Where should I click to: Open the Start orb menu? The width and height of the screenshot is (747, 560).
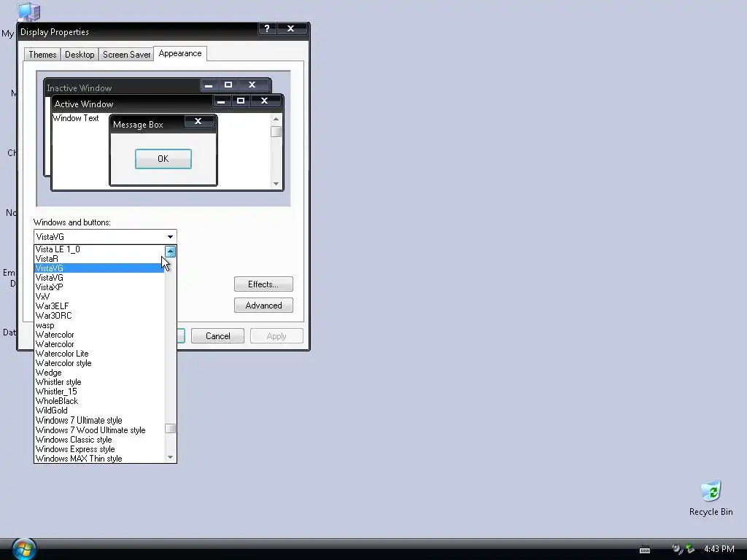coord(24,548)
